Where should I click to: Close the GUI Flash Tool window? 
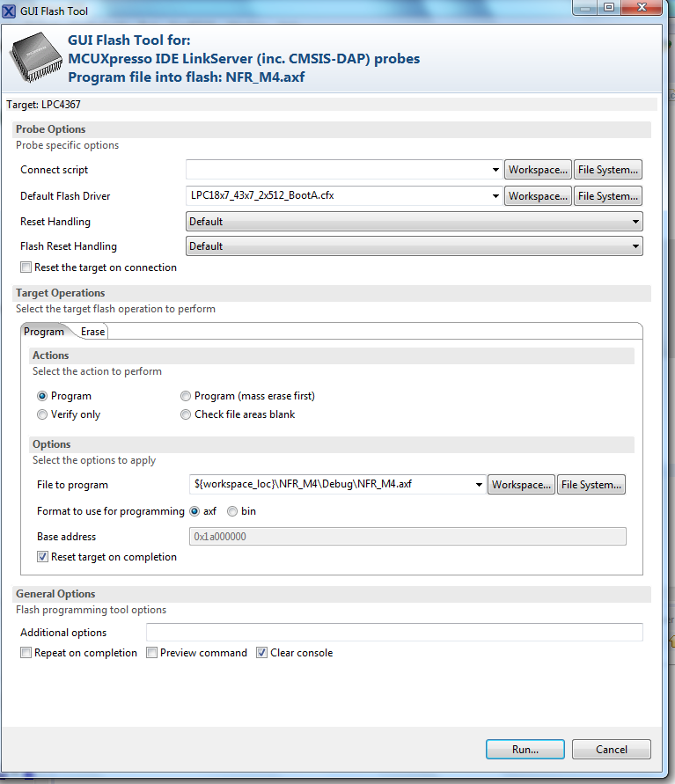(642, 8)
